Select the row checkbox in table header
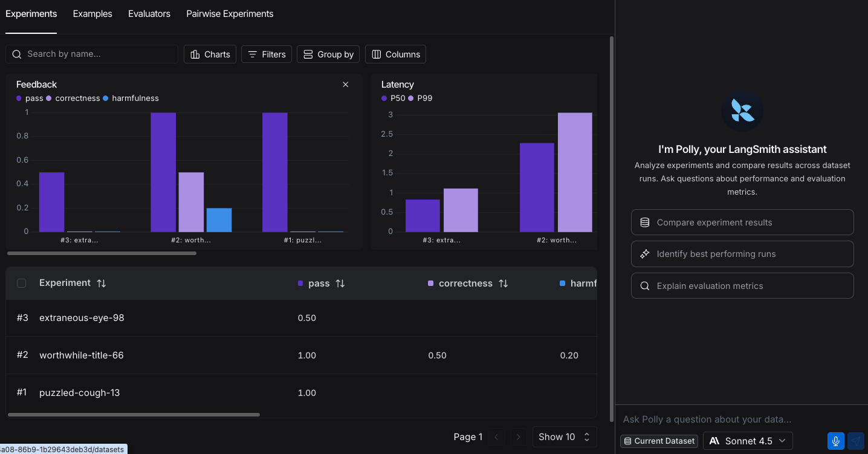The height and width of the screenshot is (454, 868). [22, 283]
